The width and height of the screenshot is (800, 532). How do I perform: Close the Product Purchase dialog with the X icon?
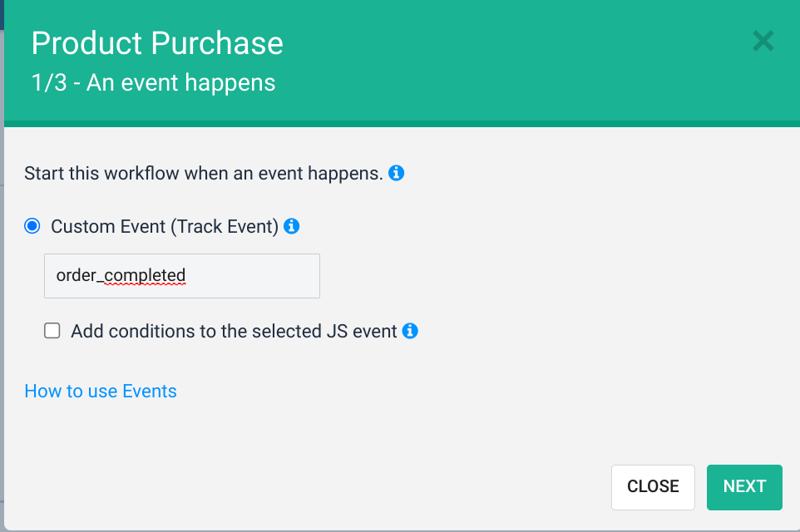click(x=763, y=41)
